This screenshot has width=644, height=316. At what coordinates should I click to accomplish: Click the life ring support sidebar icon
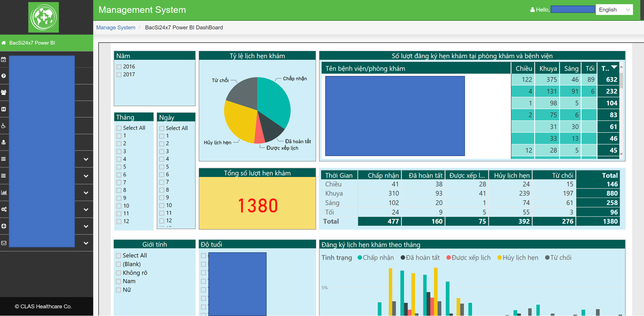point(4,226)
